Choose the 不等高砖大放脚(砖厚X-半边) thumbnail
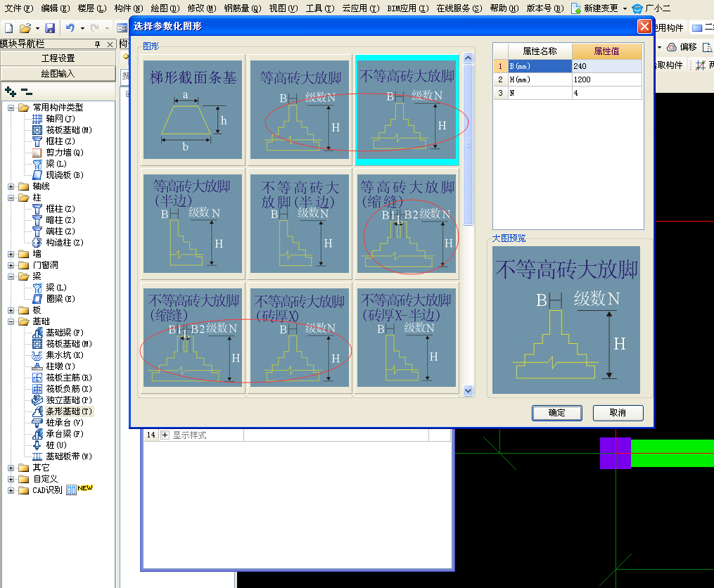Image resolution: width=714 pixels, height=588 pixels. (x=407, y=338)
